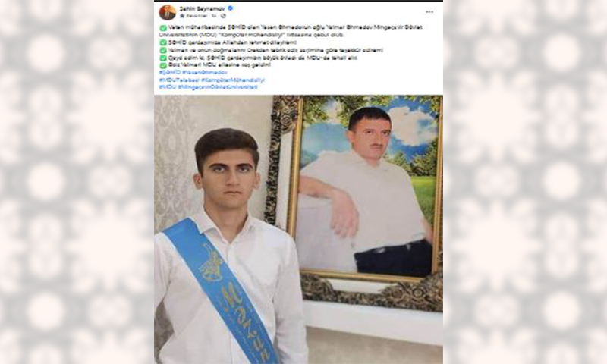Click the Favorites label under author name
The height and width of the screenshot is (364, 607).
pyautogui.click(x=197, y=16)
